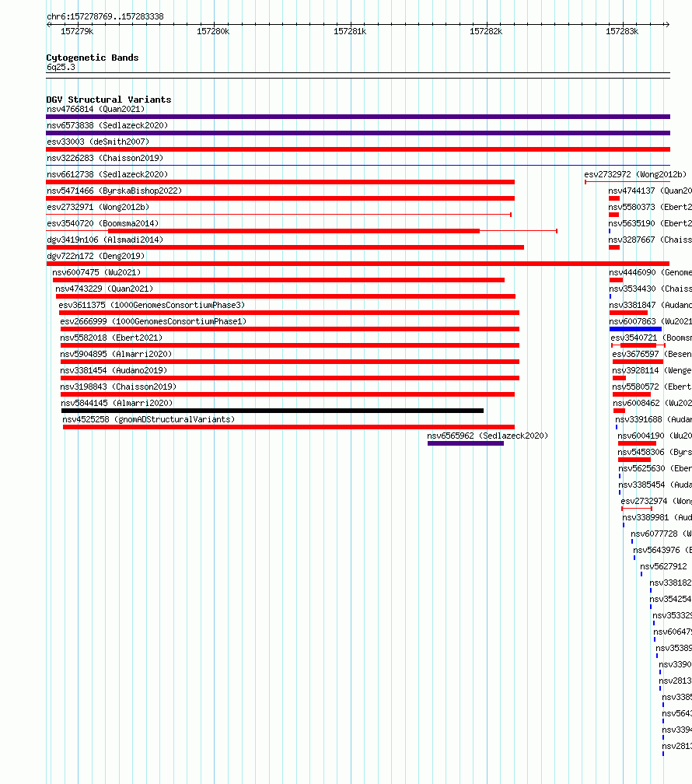Image resolution: width=692 pixels, height=784 pixels.
Task: Click the 157282k ruler tick label
Action: point(486,31)
